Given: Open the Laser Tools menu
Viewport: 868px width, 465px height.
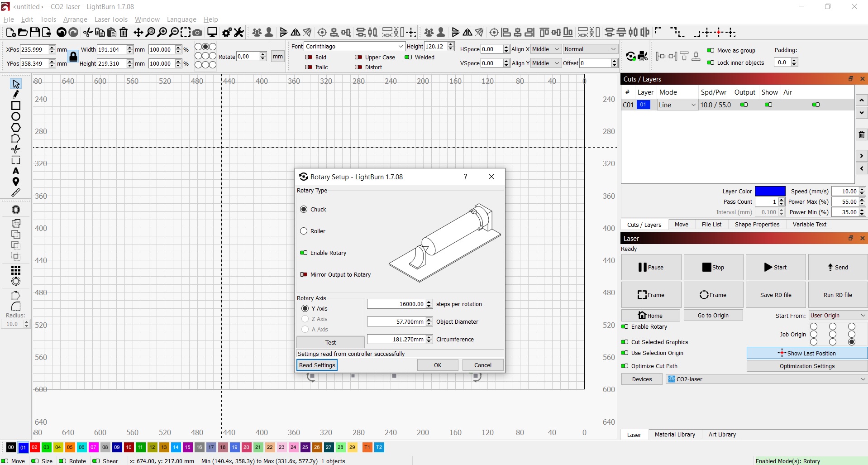Looking at the screenshot, I should tap(111, 19).
